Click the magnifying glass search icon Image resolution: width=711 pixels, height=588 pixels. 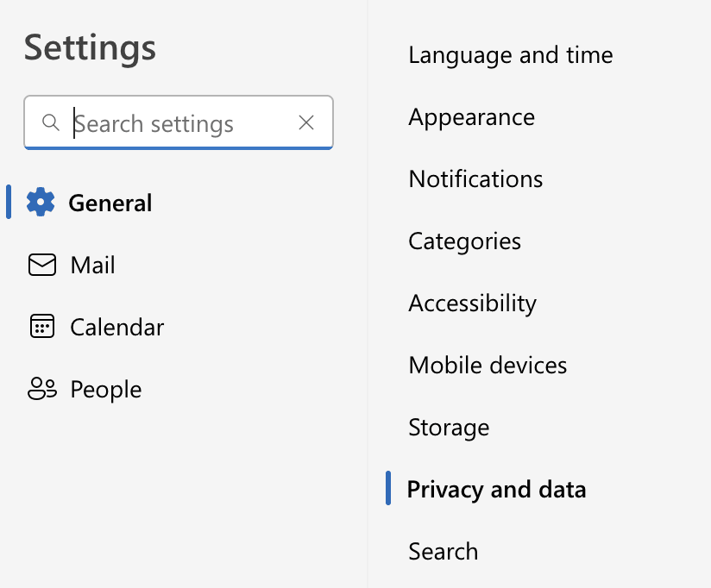pyautogui.click(x=50, y=122)
